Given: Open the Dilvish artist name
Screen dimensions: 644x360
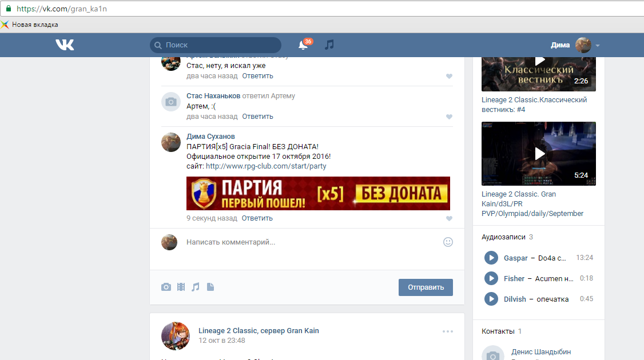Looking at the screenshot, I should pyautogui.click(x=515, y=299).
